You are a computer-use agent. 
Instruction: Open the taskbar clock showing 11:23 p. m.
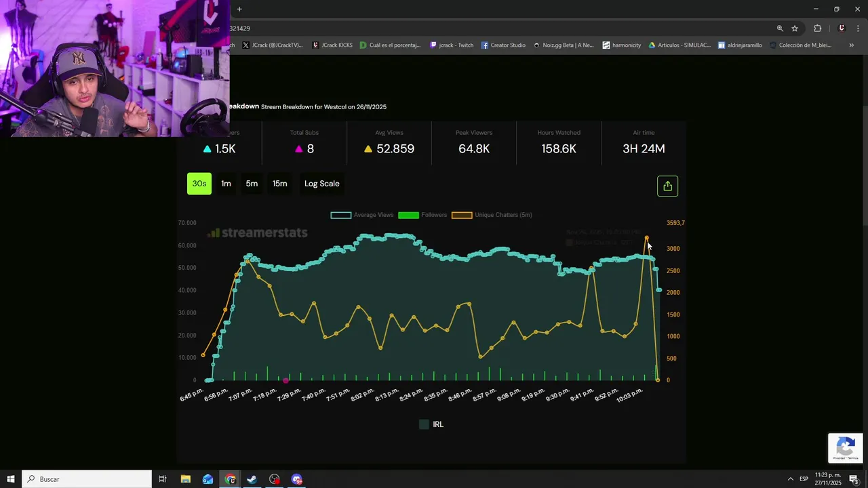[x=828, y=479]
